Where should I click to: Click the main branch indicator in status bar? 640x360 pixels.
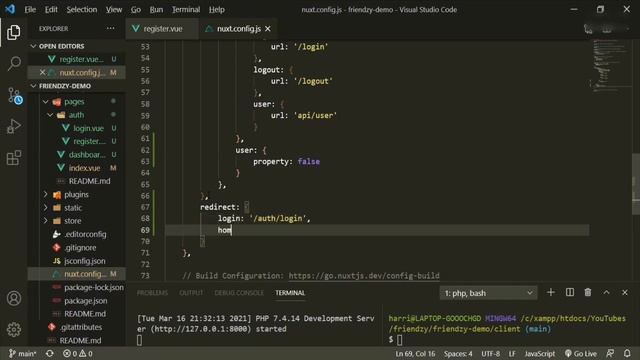tap(22, 353)
